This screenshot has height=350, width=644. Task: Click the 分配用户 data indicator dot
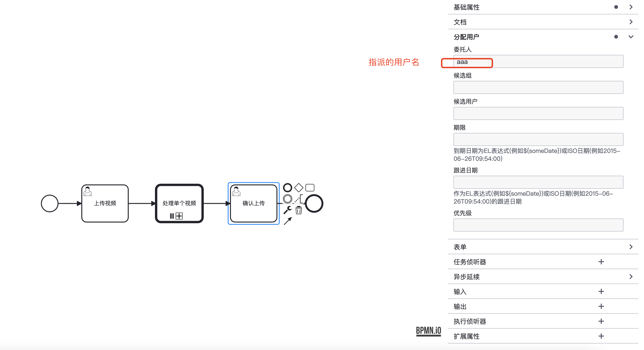[x=616, y=37]
